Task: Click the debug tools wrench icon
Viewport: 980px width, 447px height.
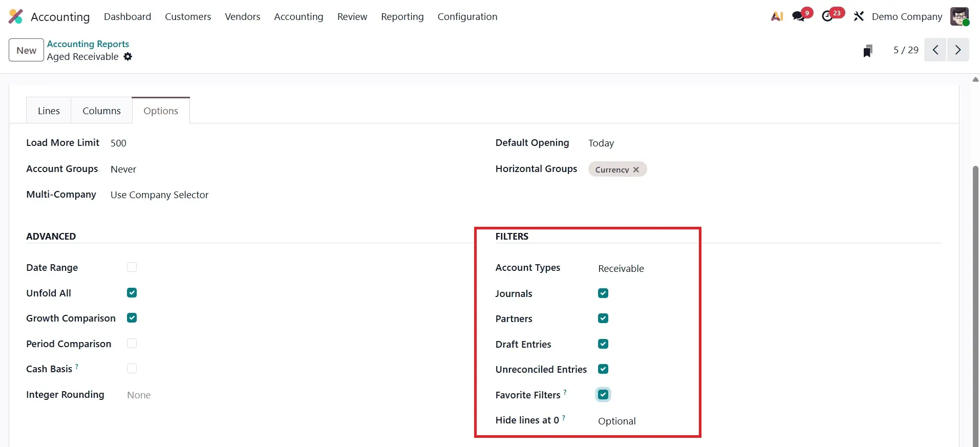Action: coord(859,16)
